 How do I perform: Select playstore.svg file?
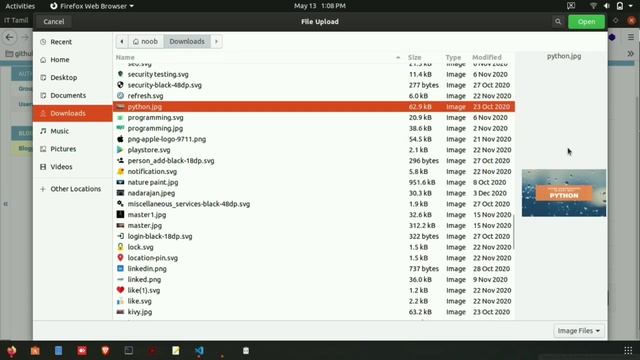(x=313, y=150)
